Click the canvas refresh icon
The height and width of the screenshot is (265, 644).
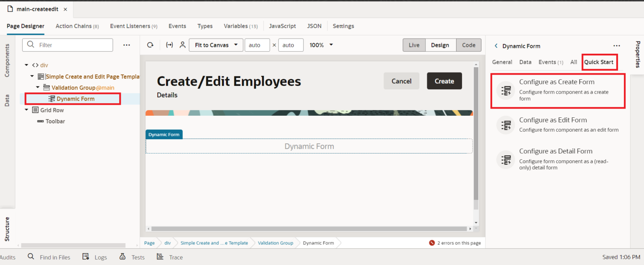coord(150,45)
